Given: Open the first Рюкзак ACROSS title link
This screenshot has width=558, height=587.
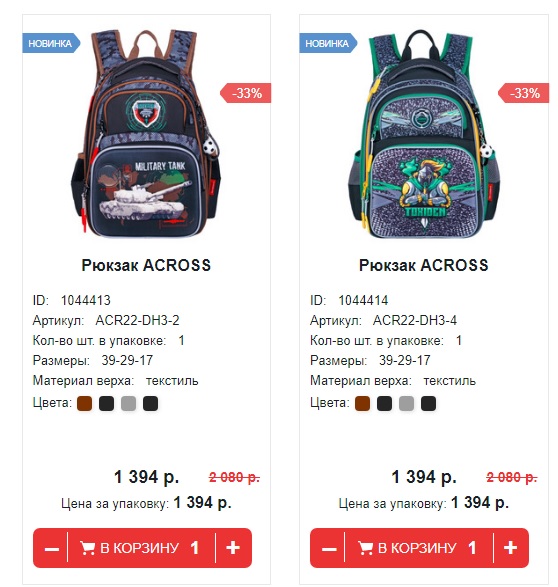Looking at the screenshot, I should coord(146,265).
